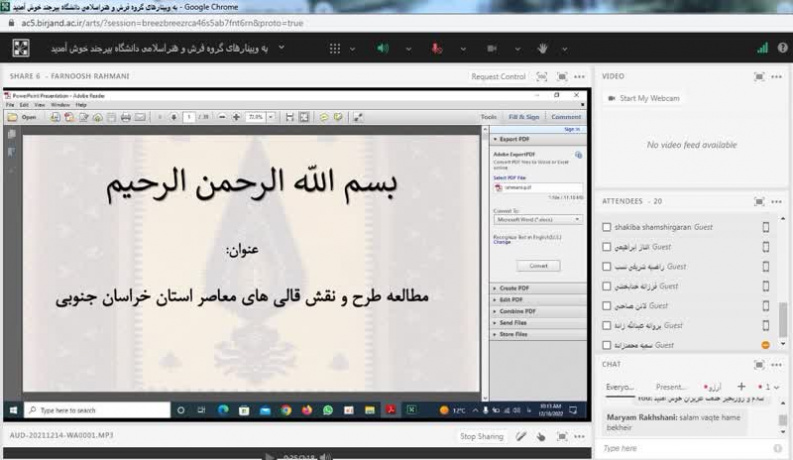Open the pods grid menu icon

coord(335,47)
